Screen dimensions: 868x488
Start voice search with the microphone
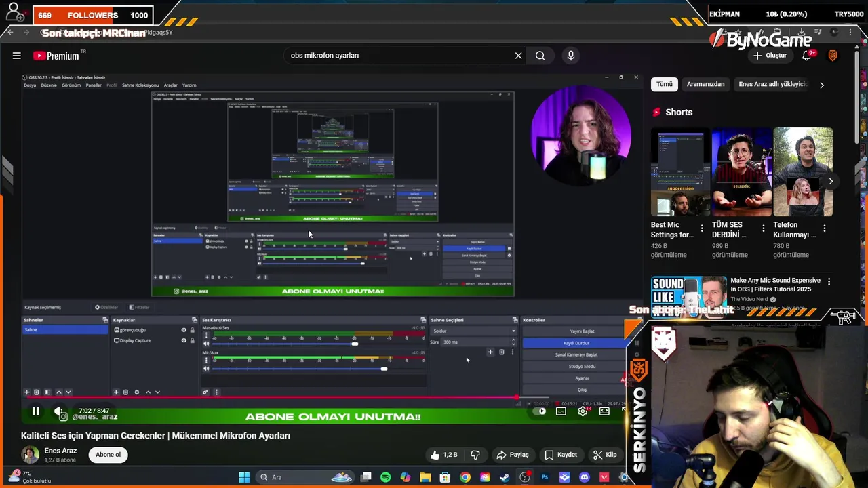(x=571, y=56)
